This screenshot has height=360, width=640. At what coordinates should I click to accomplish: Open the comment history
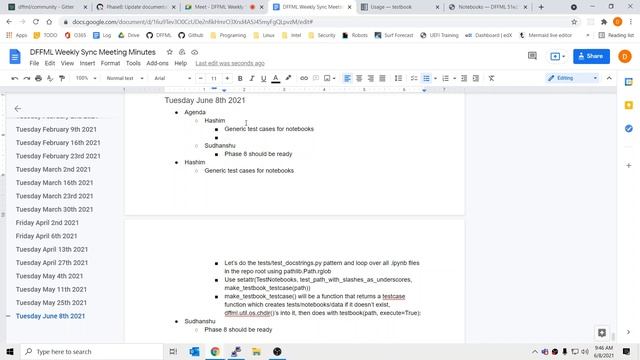click(x=532, y=56)
